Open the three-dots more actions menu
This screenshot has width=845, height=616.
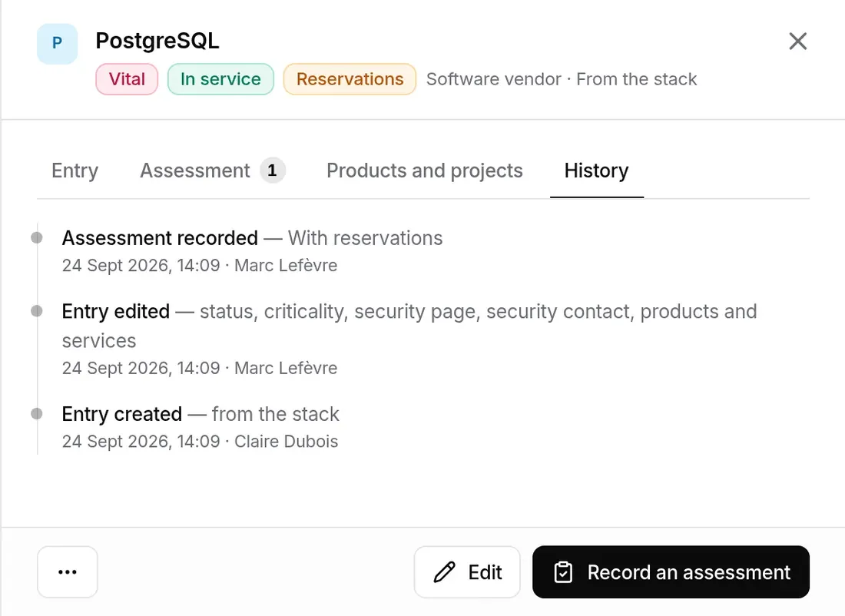point(68,571)
